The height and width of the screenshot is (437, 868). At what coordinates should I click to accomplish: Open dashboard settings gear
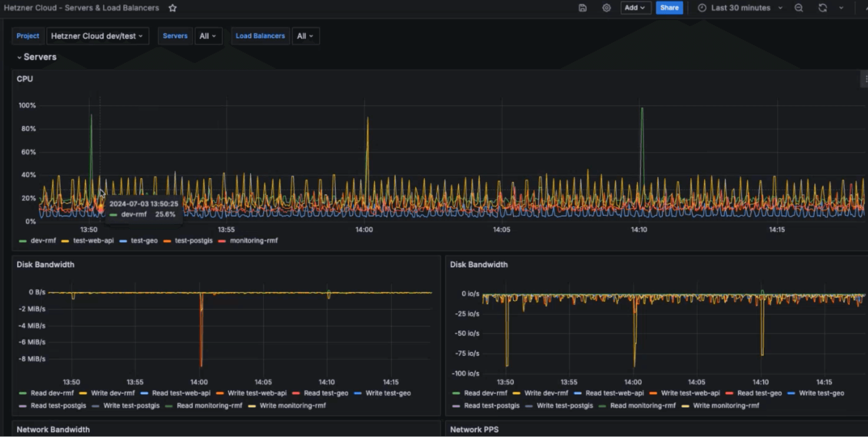pos(606,8)
